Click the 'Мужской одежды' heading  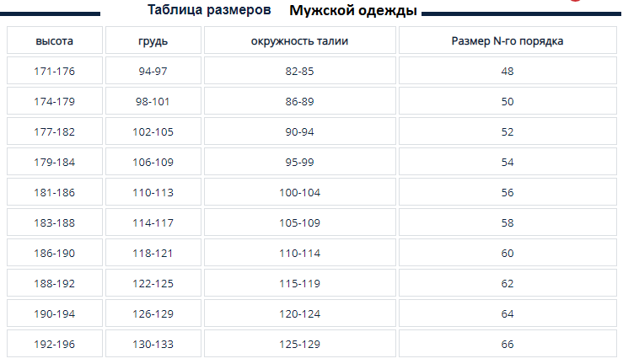pyautogui.click(x=353, y=11)
